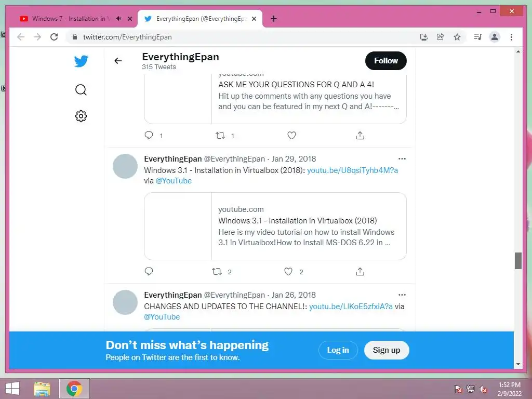This screenshot has width=532, height=399.
Task: Open the media control icon in toolbar
Action: pyautogui.click(x=478, y=37)
